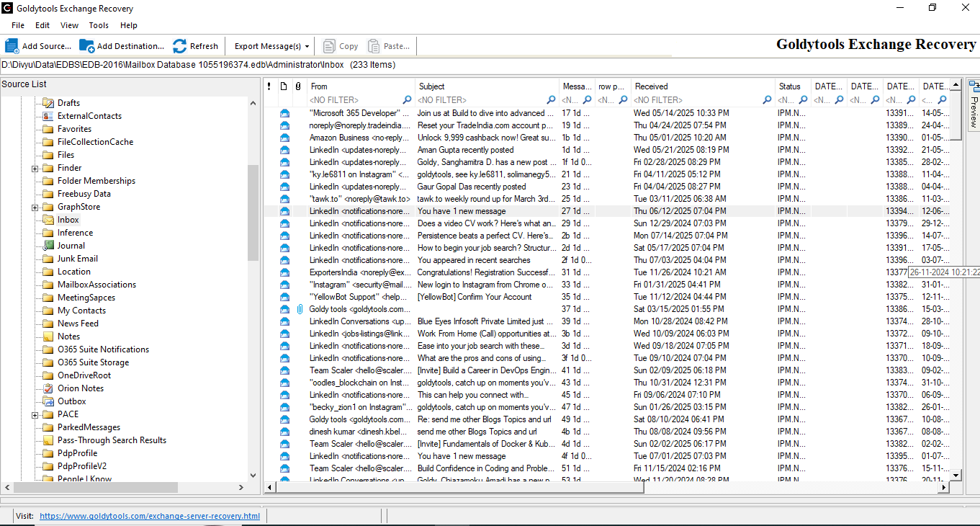Screen dimensions: 980x526
Task: Click the search icon in Subject filter
Action: pyautogui.click(x=552, y=100)
